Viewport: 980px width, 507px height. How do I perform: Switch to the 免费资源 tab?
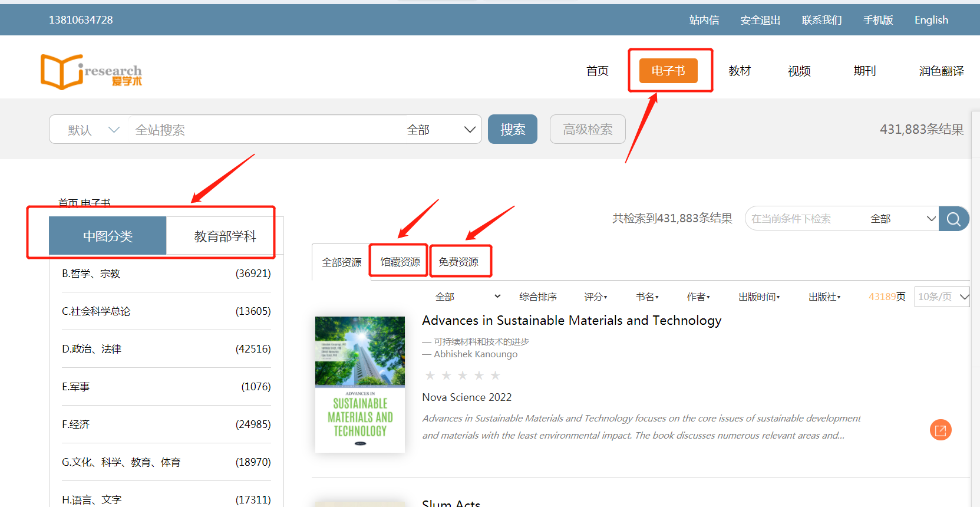point(458,262)
